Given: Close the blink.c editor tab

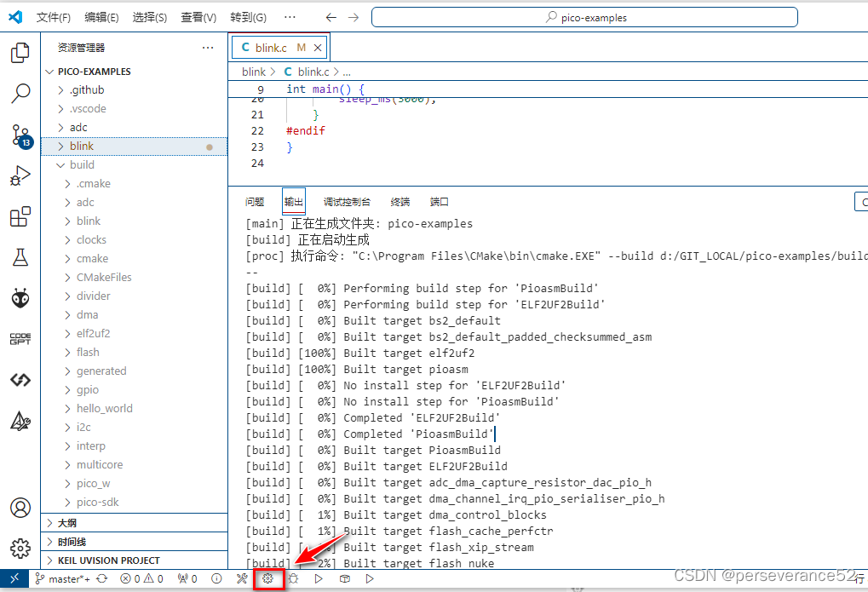Looking at the screenshot, I should tap(318, 48).
